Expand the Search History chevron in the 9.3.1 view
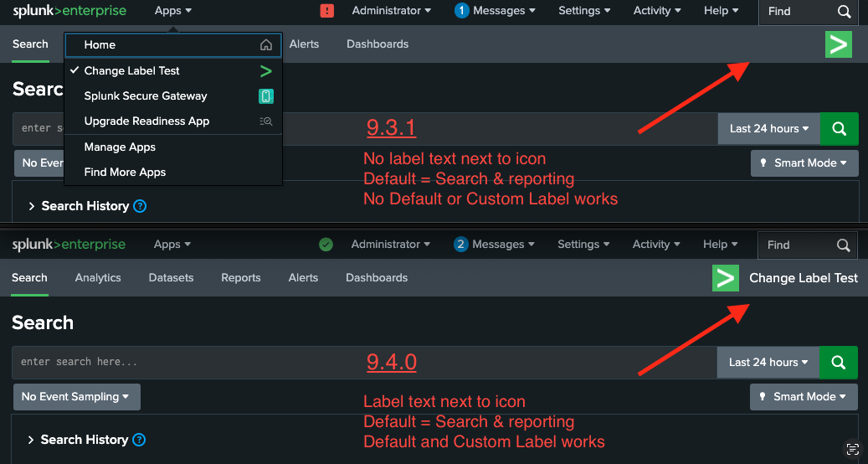Viewport: 868px width, 464px height. pos(32,206)
